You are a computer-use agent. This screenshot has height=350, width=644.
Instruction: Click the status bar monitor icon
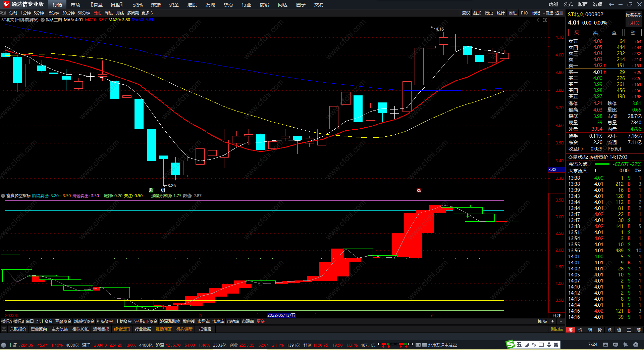[x=615, y=345]
